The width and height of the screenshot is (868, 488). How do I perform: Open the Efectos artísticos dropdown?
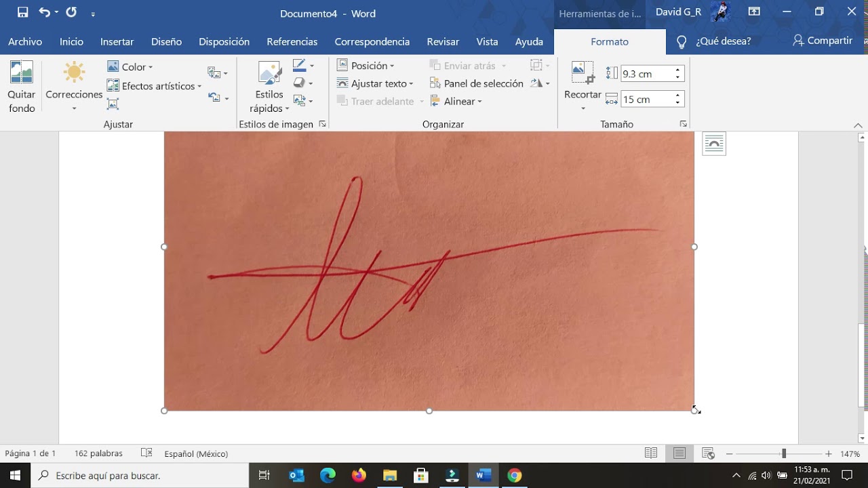155,86
